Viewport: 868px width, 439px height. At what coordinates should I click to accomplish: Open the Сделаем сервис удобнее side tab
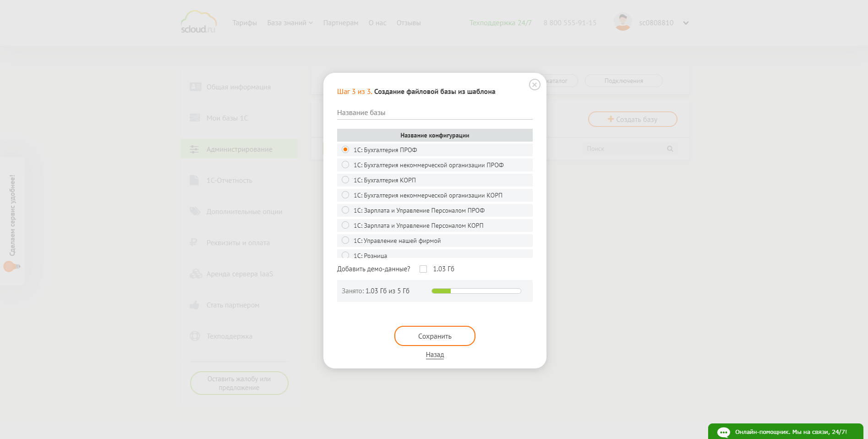(12, 221)
